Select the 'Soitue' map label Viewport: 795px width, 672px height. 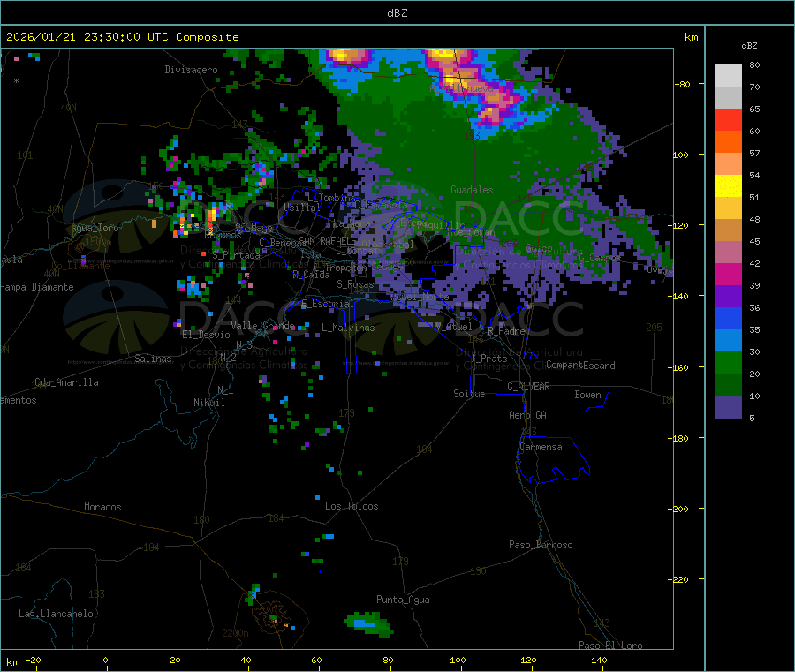[469, 394]
